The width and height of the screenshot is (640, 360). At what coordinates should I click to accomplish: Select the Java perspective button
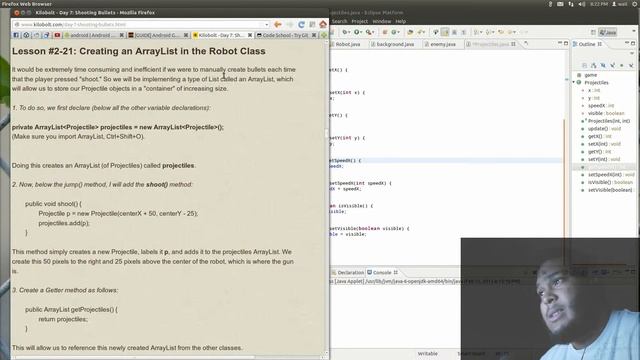pyautogui.click(x=607, y=32)
